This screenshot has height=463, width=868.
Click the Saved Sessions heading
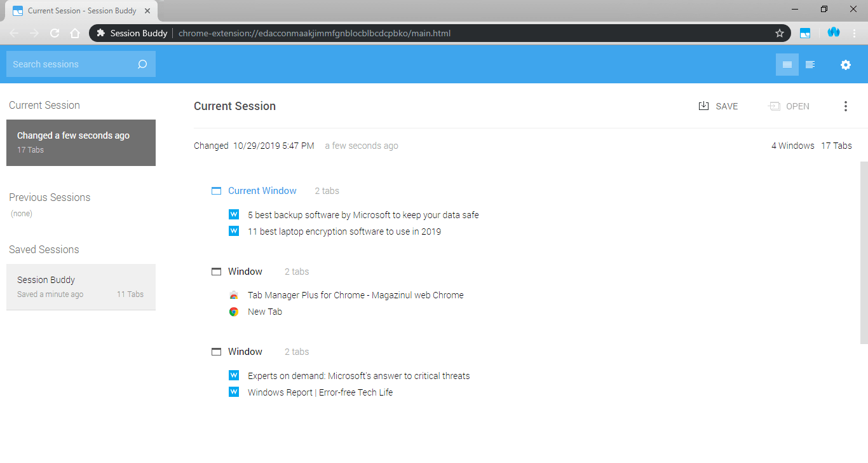point(44,249)
